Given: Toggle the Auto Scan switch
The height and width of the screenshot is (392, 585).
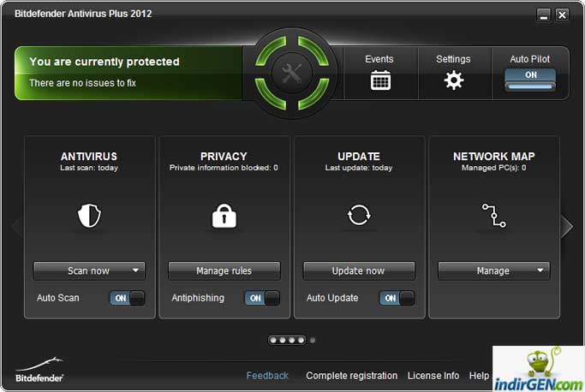Looking at the screenshot, I should pyautogui.click(x=128, y=298).
